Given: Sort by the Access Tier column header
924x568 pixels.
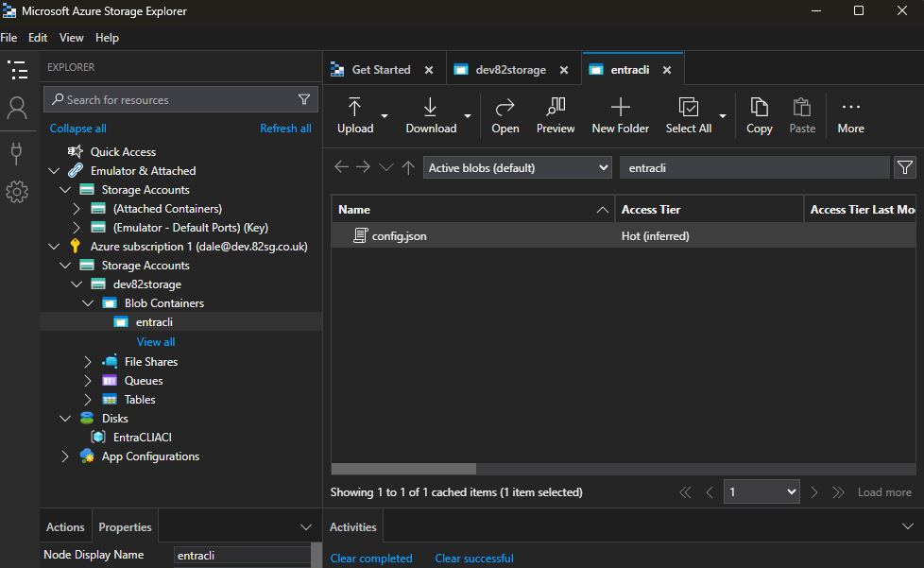Looking at the screenshot, I should tap(710, 209).
